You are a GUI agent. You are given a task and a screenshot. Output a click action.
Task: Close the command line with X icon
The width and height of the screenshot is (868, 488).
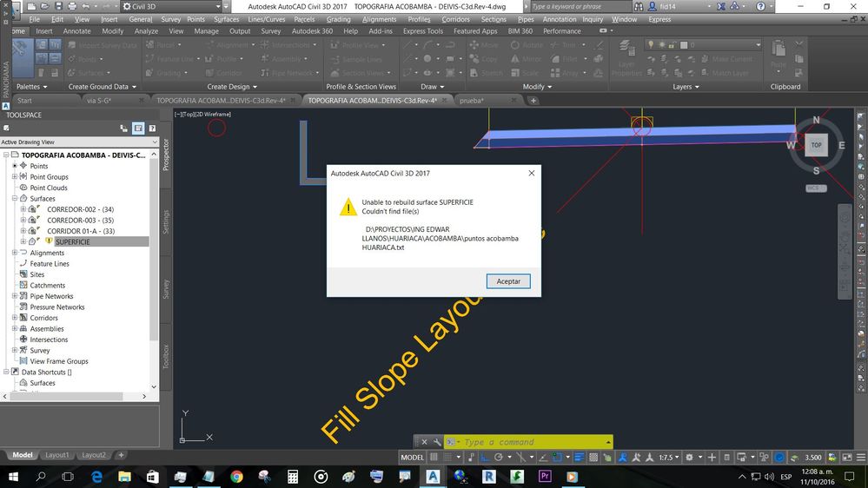coord(424,442)
